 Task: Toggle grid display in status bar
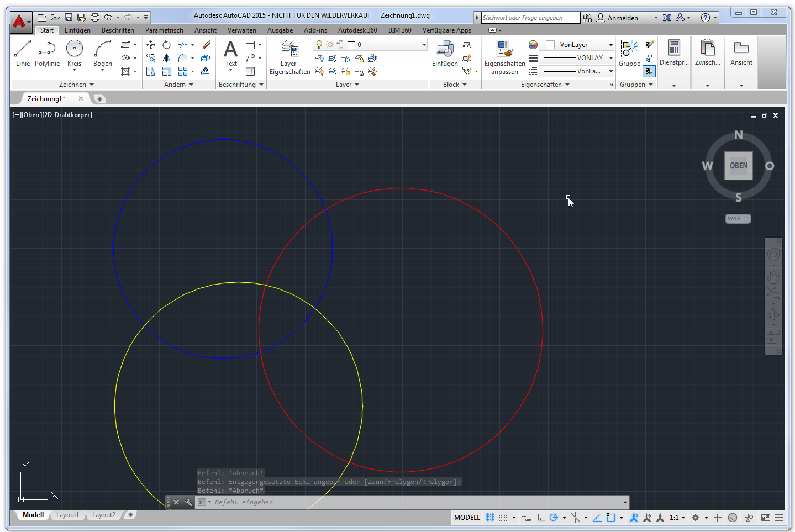(x=490, y=518)
